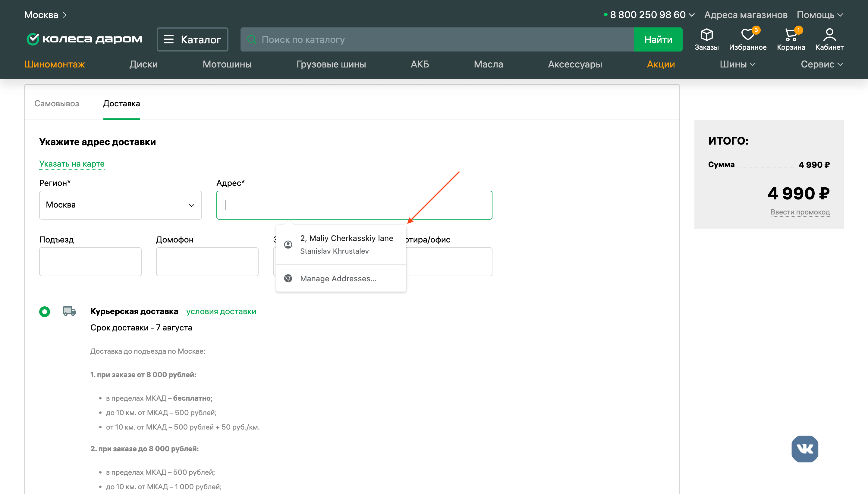868x494 pixels.
Task: Expand the Помощь menu
Action: (x=820, y=15)
